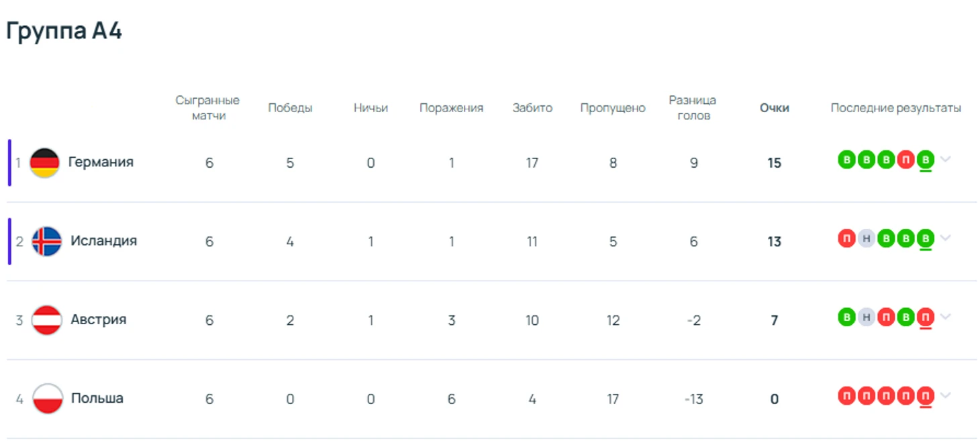The image size is (980, 447).
Task: Click Iceland's first red loss badge
Action: click(847, 238)
